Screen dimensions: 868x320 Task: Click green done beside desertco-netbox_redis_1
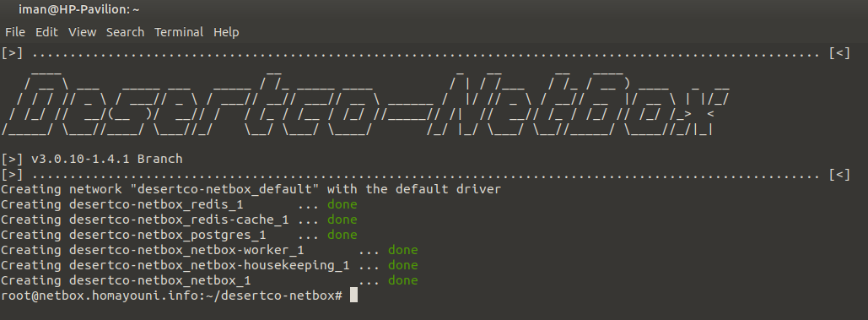(x=342, y=204)
